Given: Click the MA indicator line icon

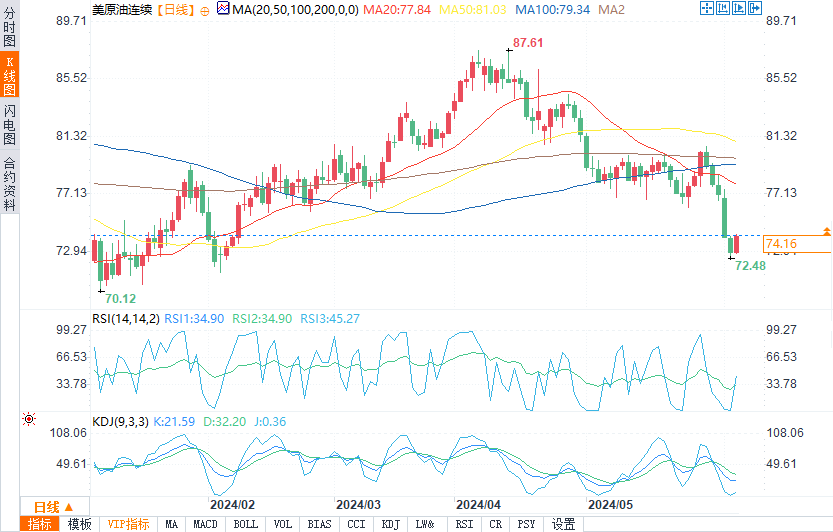Looking at the screenshot, I should pos(224,8).
